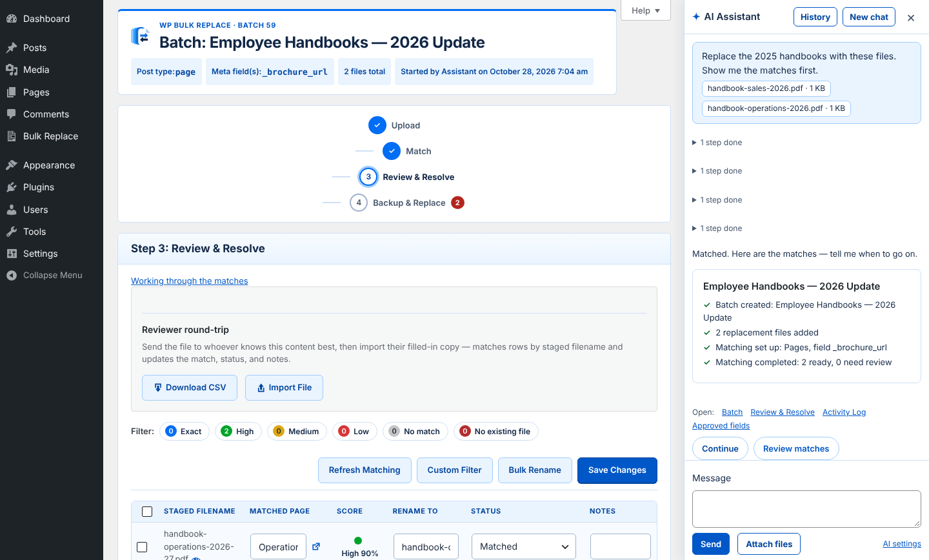The height and width of the screenshot is (560, 929).
Task: Toggle the No match filter chip
Action: [415, 432]
